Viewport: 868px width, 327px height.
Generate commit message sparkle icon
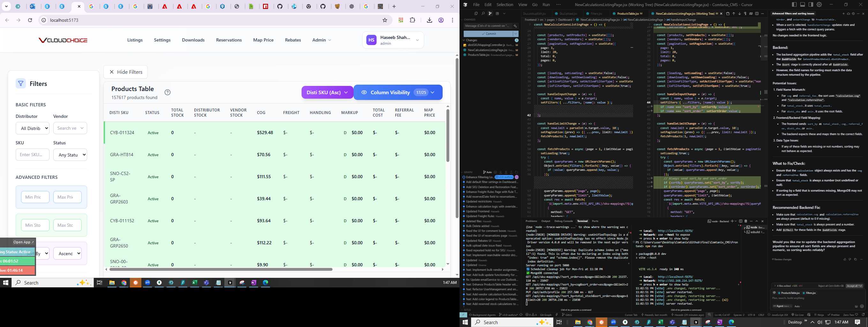click(515, 26)
